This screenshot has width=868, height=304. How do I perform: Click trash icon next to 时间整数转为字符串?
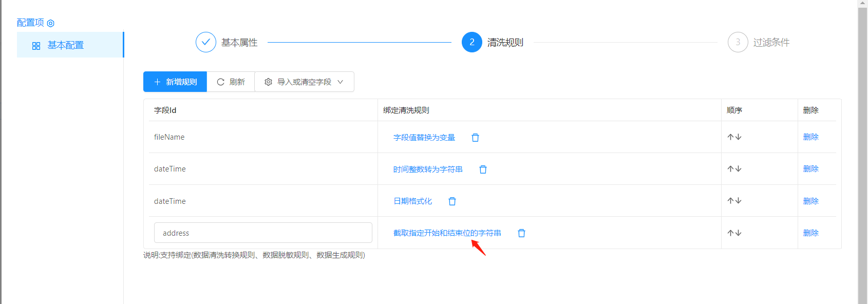click(x=483, y=169)
